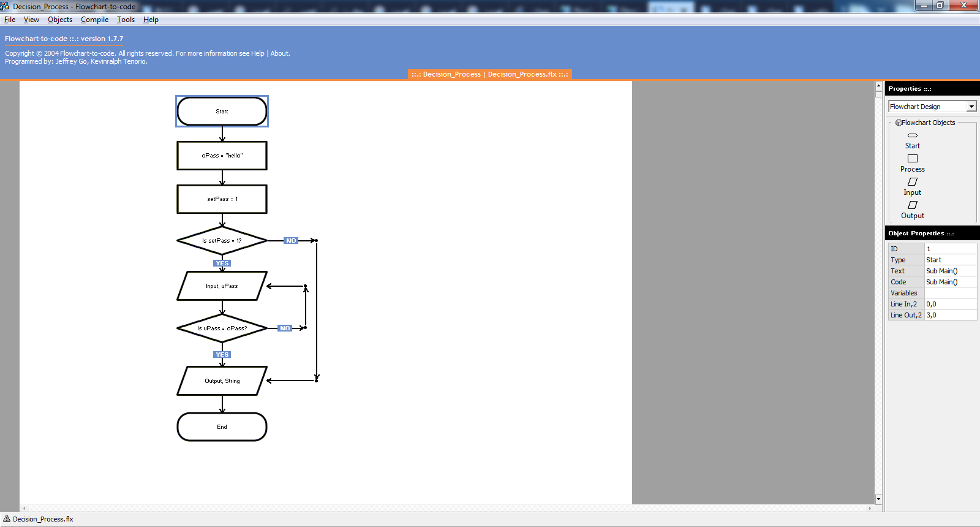This screenshot has height=527, width=980.
Task: Open the File menu
Action: (x=10, y=20)
